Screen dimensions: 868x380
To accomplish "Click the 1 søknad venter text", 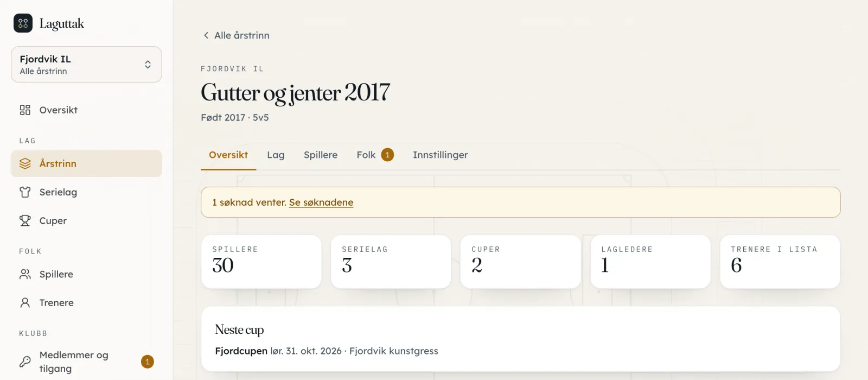I will point(249,202).
